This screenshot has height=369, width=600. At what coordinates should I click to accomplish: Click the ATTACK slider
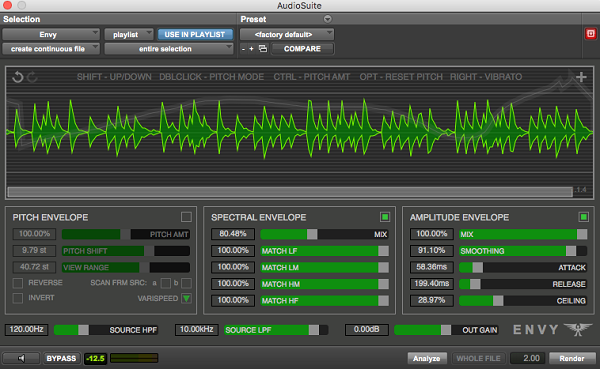point(523,268)
